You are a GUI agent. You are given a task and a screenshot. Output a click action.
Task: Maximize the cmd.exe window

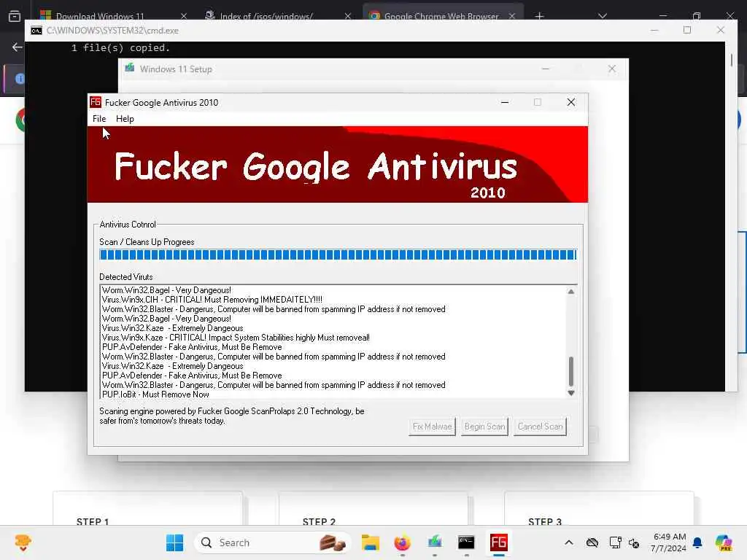tap(687, 30)
